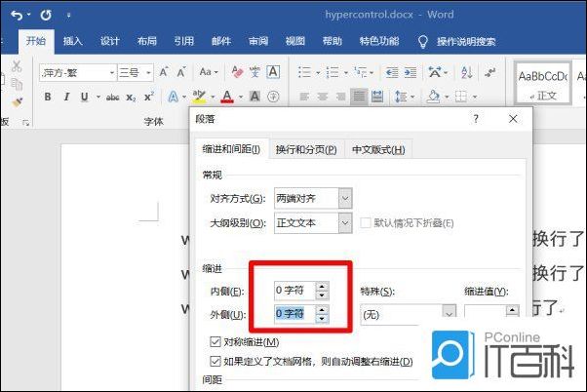The image size is (587, 392).
Task: Center text alignment icon
Action: click(323, 97)
